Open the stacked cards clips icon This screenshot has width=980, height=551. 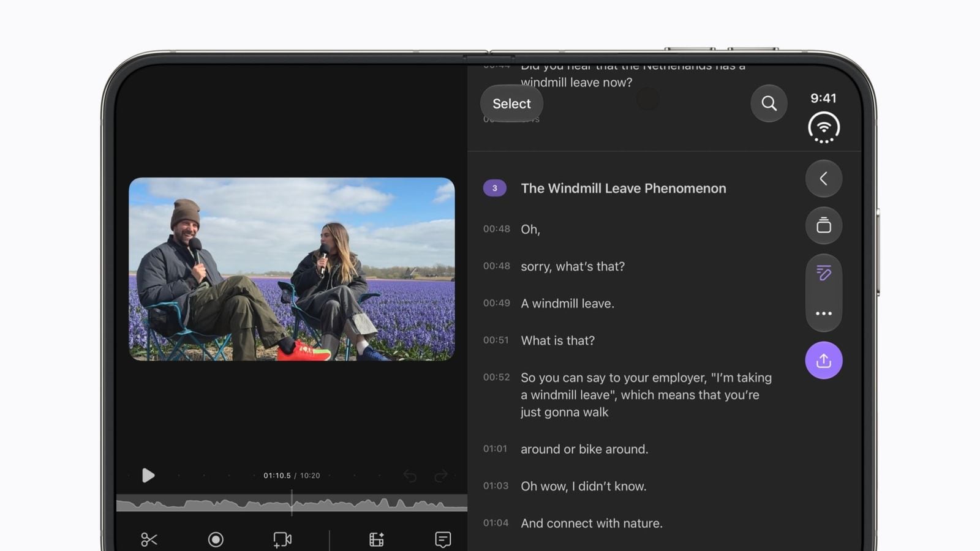(823, 225)
